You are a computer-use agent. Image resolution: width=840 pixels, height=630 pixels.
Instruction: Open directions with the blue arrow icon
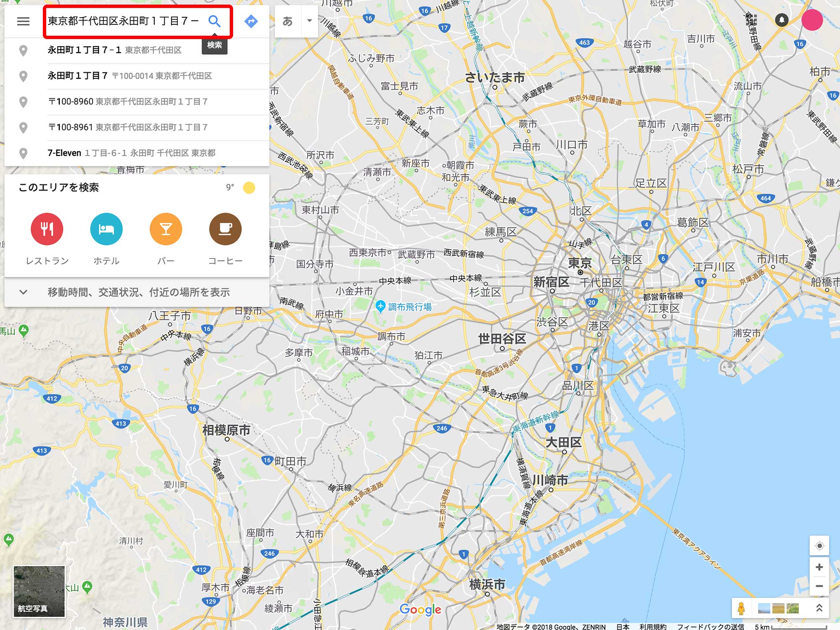click(x=251, y=21)
